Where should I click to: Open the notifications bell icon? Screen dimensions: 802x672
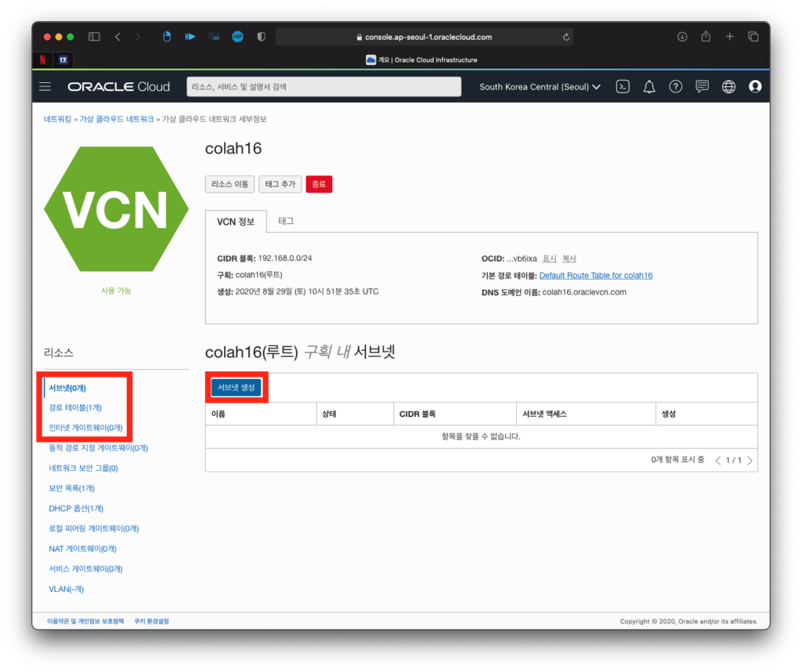(649, 87)
